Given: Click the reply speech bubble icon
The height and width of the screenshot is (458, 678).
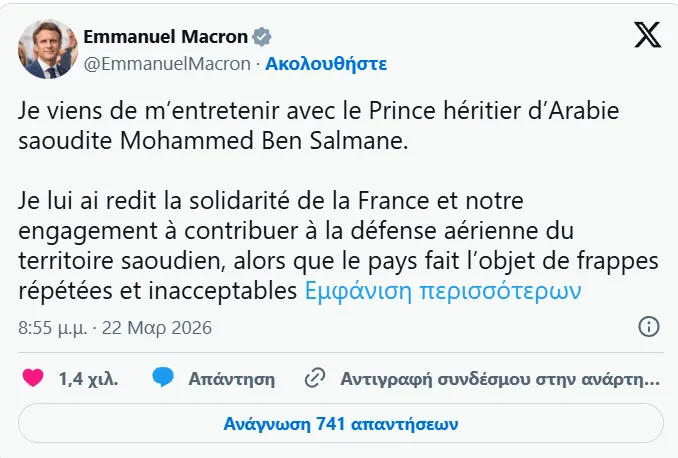Looking at the screenshot, I should 163,378.
